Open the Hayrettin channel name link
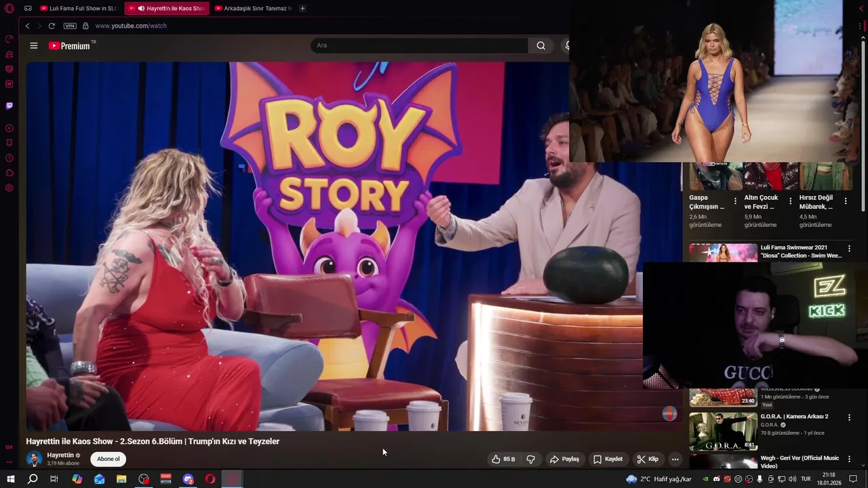This screenshot has width=868, height=488. 60,455
